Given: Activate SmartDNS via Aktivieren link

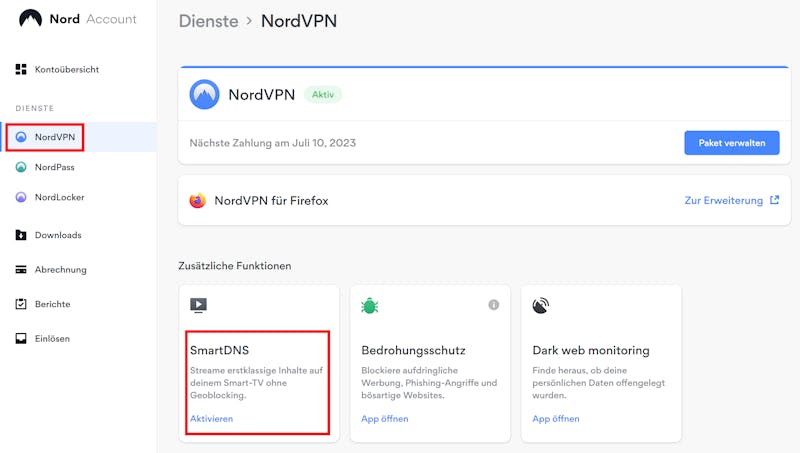Looking at the screenshot, I should [211, 418].
